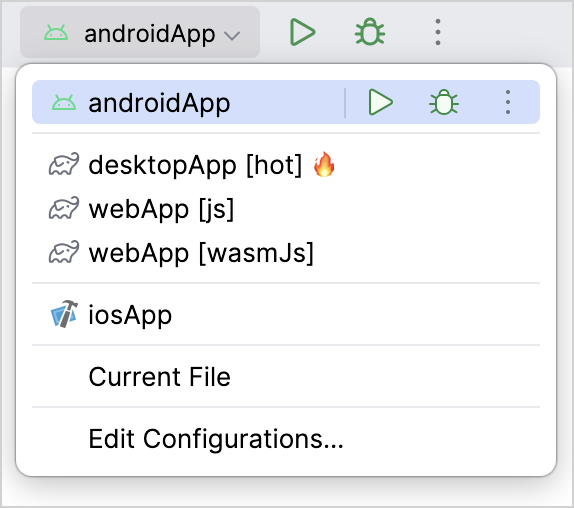Choose webApp [js] configuration
574x508 pixels.
tap(286, 209)
